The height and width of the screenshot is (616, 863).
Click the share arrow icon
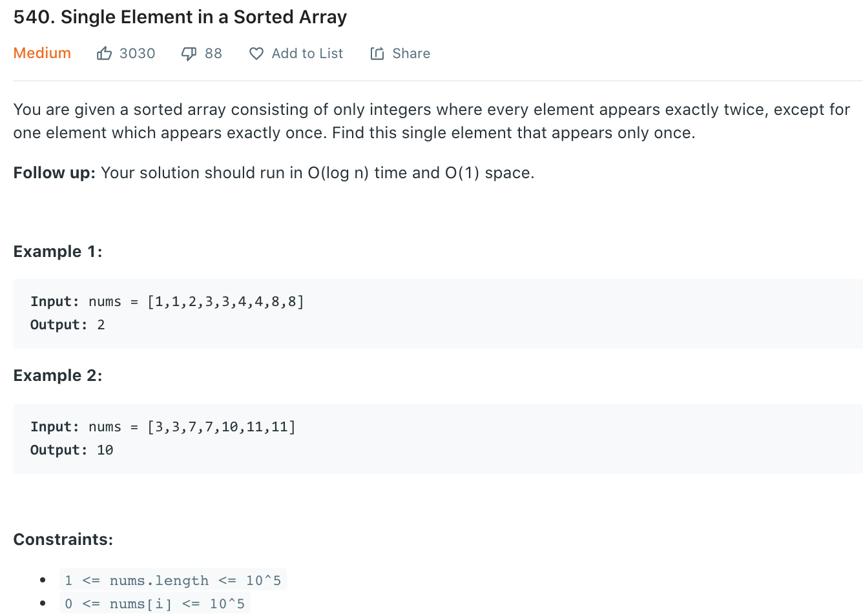point(377,54)
